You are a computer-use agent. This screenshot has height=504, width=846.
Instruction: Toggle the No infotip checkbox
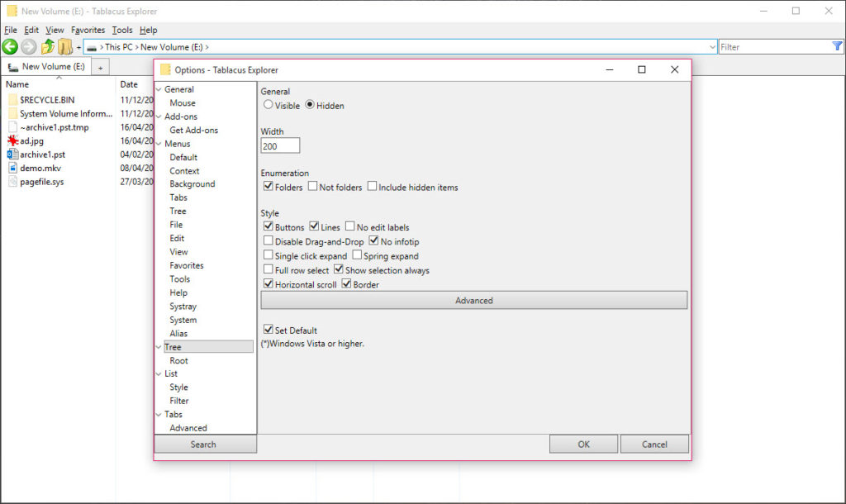point(374,240)
